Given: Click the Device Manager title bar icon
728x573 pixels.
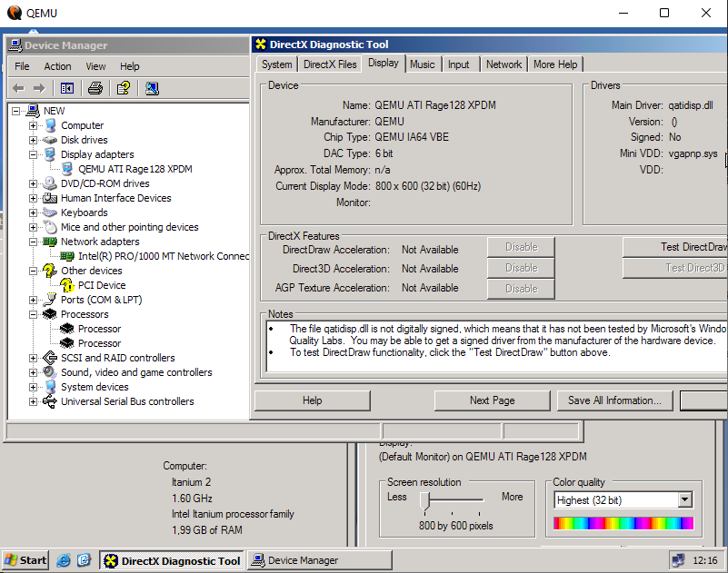Looking at the screenshot, I should 15,45.
